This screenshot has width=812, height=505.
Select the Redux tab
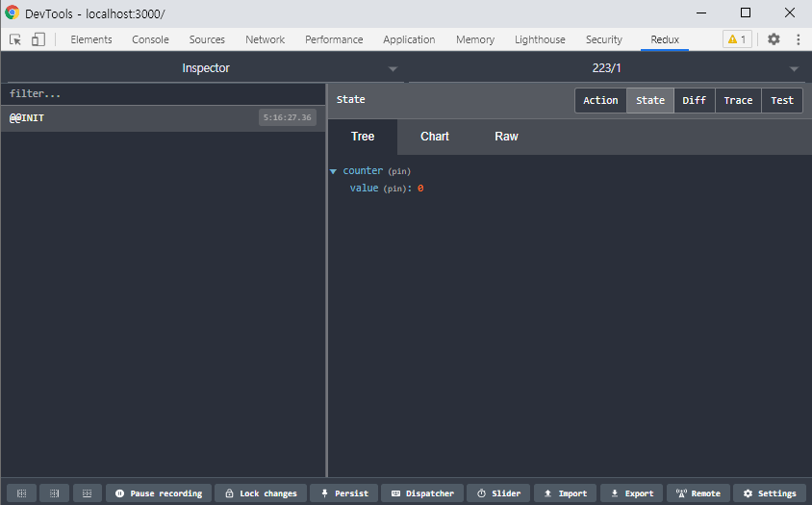(x=665, y=39)
